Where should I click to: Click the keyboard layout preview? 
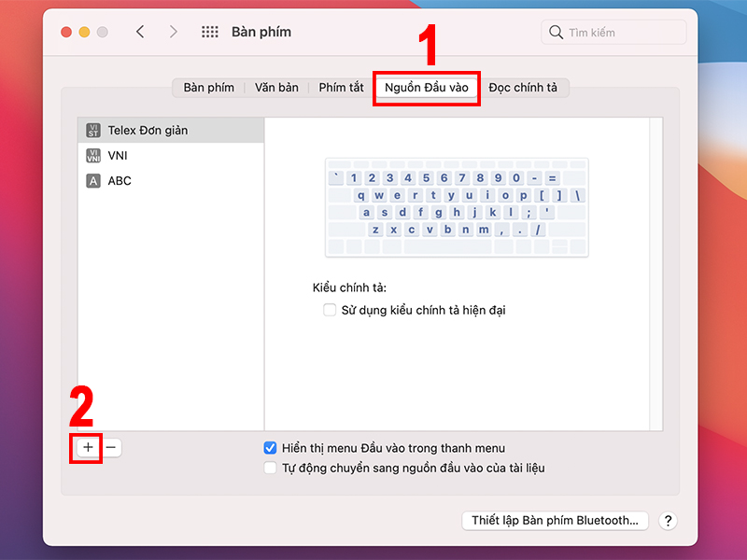click(x=457, y=207)
